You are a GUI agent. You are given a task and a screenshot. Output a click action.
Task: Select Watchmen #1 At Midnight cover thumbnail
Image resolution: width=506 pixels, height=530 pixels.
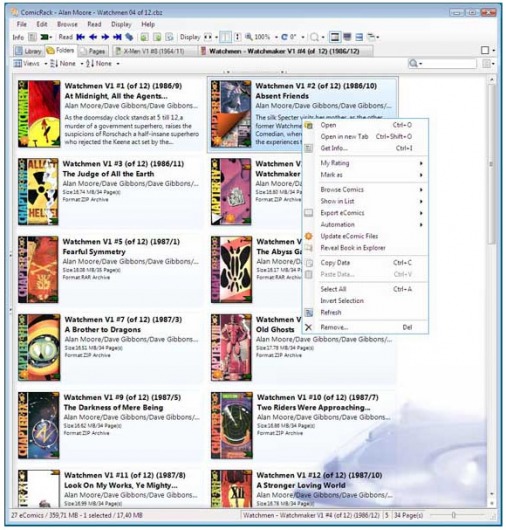39,114
